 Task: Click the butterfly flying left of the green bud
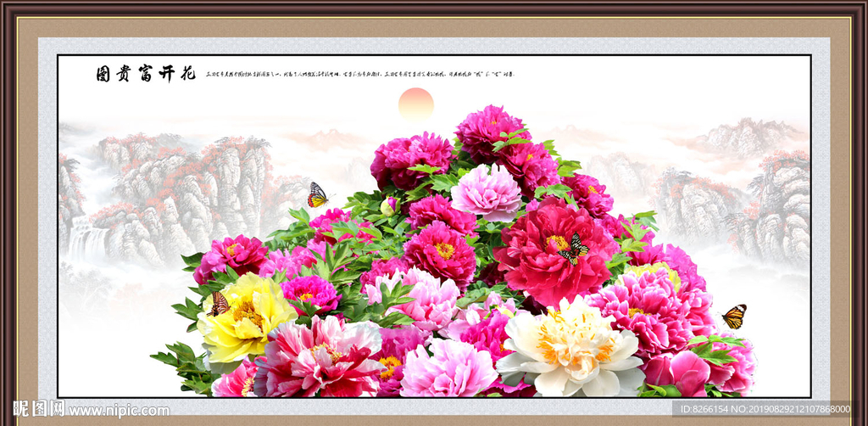(319, 195)
